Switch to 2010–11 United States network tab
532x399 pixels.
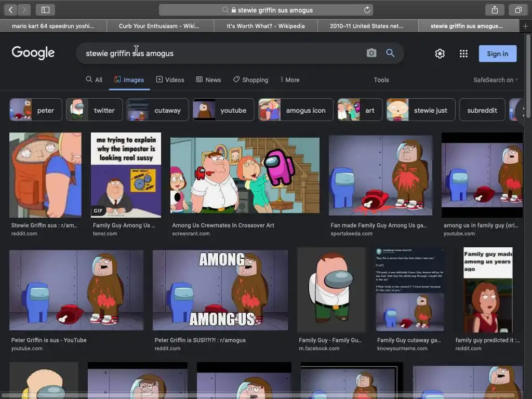pyautogui.click(x=368, y=26)
